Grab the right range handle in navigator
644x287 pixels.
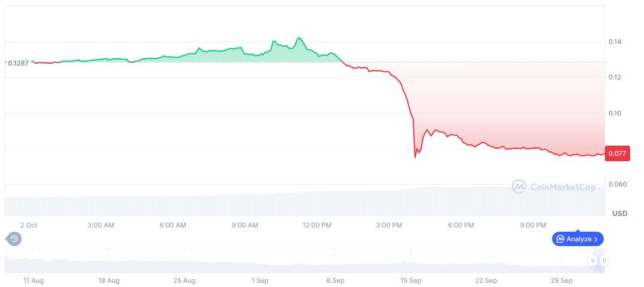coord(604,261)
